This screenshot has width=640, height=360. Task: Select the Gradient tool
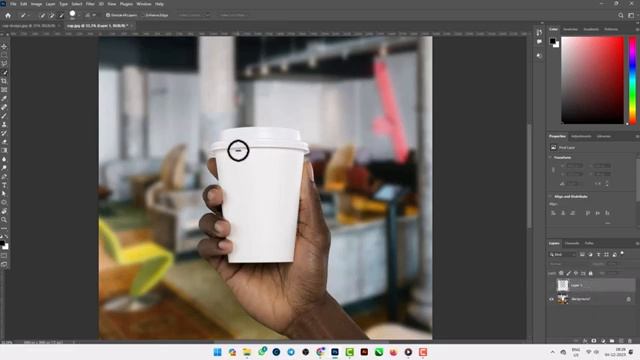(x=4, y=150)
